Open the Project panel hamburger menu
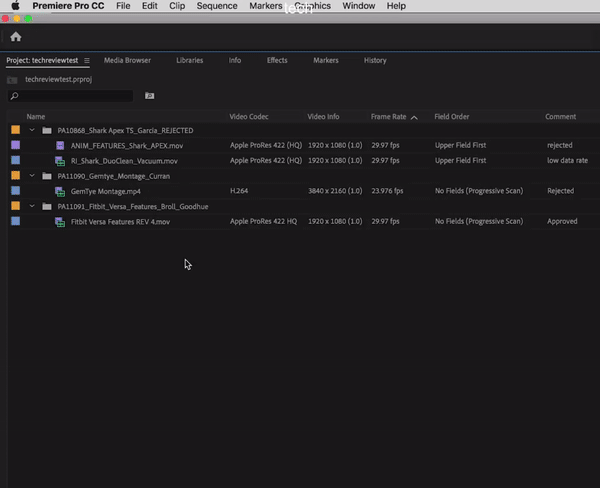The width and height of the screenshot is (600, 488). (87, 60)
